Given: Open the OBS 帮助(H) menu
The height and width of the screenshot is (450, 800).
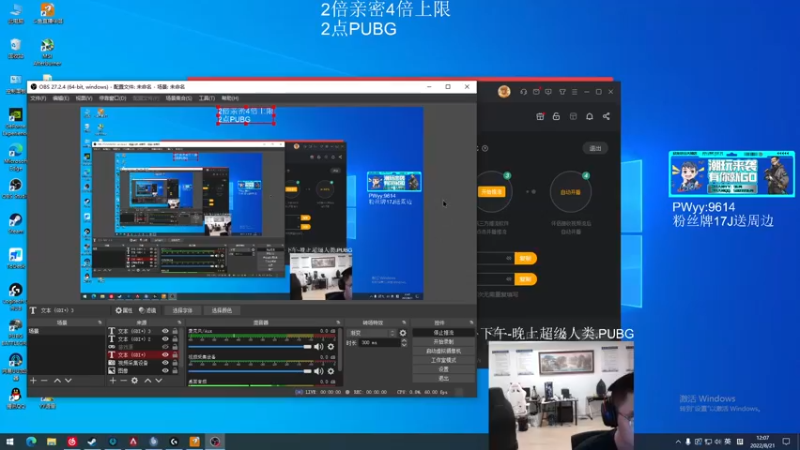Looking at the screenshot, I should (230, 98).
